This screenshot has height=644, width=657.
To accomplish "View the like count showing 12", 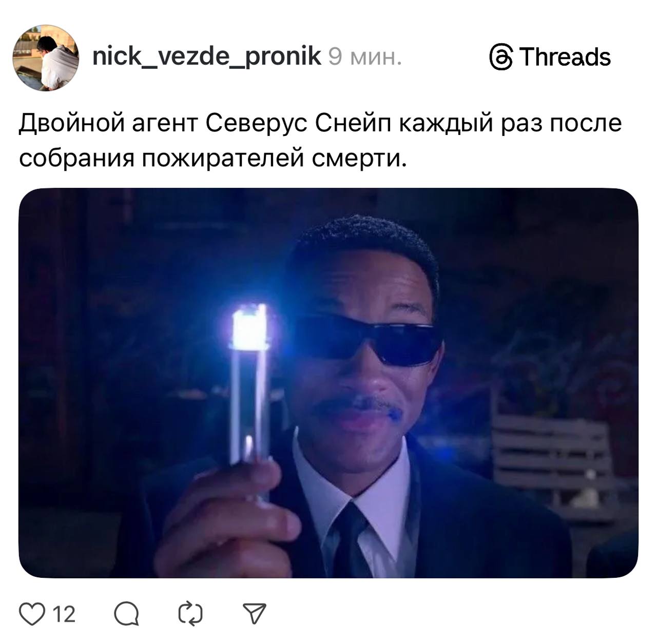I will pos(65,614).
